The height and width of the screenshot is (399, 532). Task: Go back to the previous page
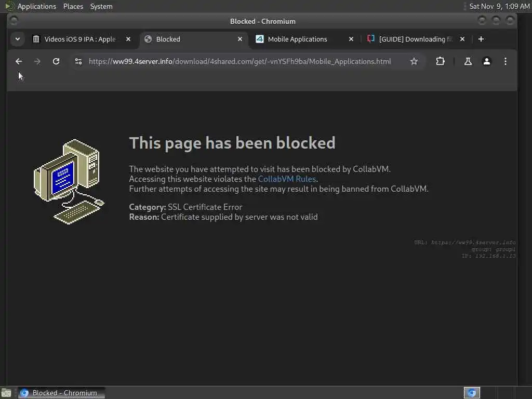point(19,61)
